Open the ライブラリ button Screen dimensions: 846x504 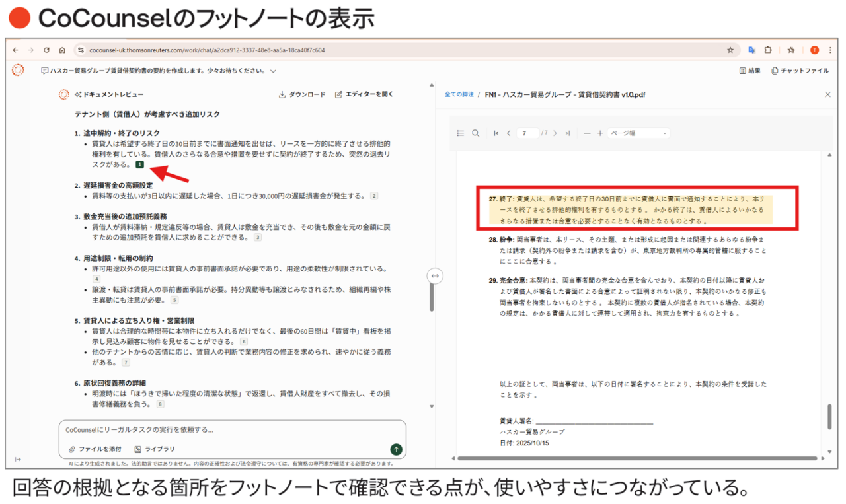(155, 449)
